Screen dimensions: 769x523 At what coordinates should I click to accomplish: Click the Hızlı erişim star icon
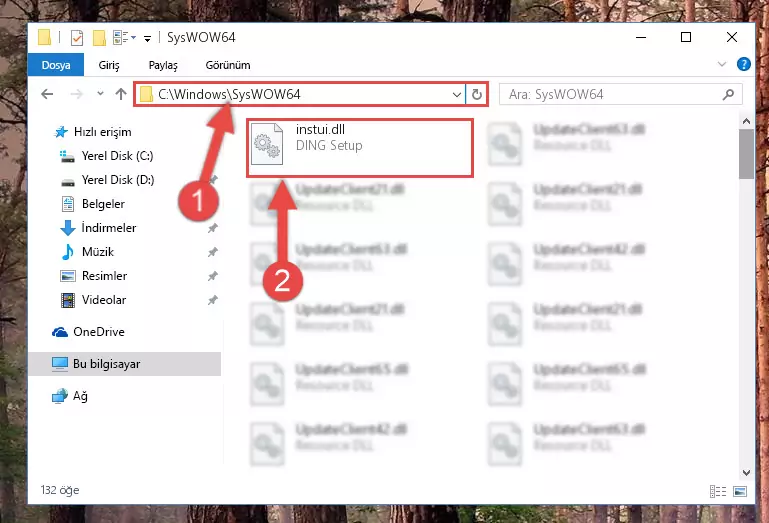pyautogui.click(x=61, y=132)
